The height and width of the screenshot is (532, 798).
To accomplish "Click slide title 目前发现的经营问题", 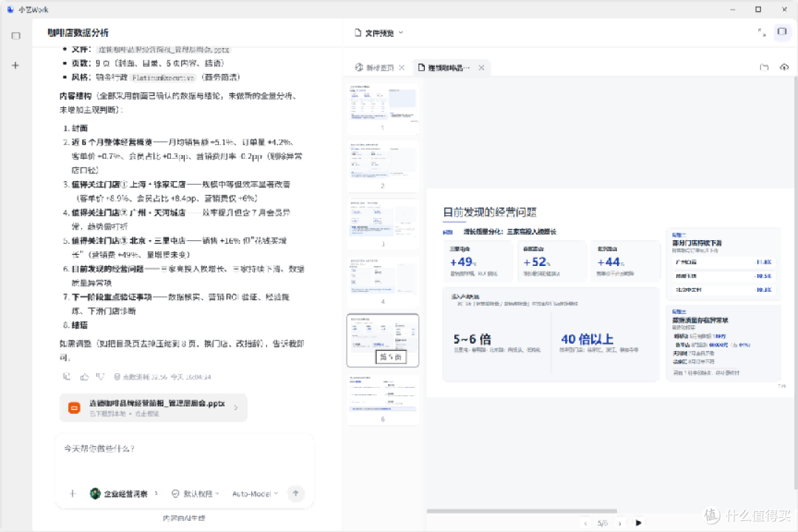I will (x=490, y=212).
